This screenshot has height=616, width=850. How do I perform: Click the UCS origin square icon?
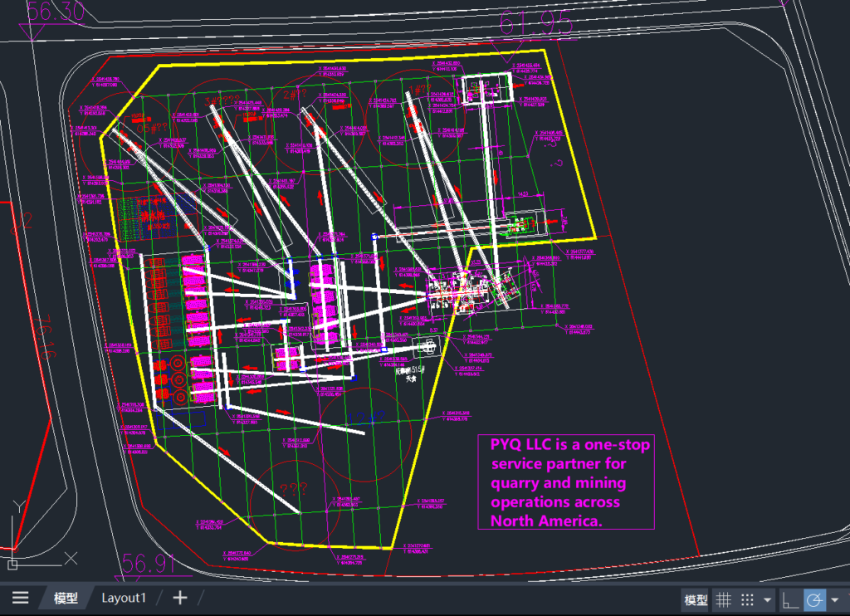coord(12,565)
